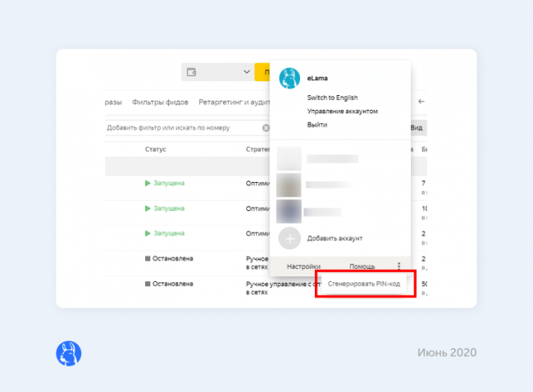The height and width of the screenshot is (392, 533).
Task: Open the Фильтры фидов tab
Action: click(160, 103)
